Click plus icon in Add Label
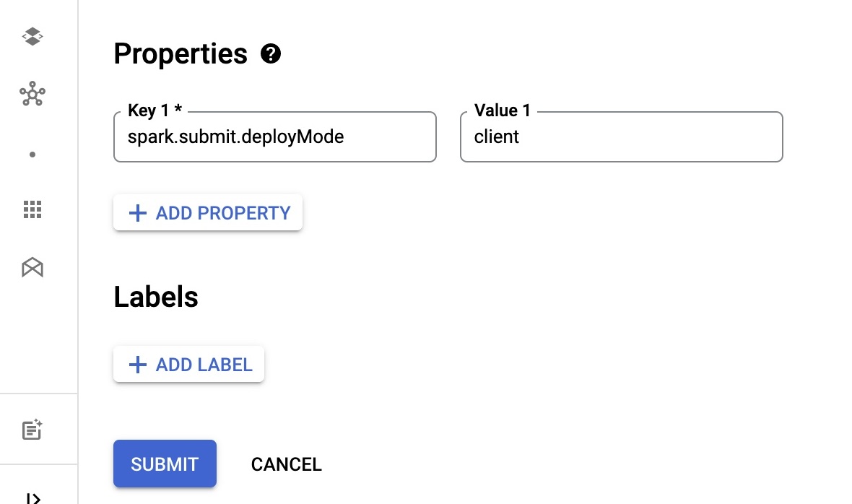 point(136,365)
